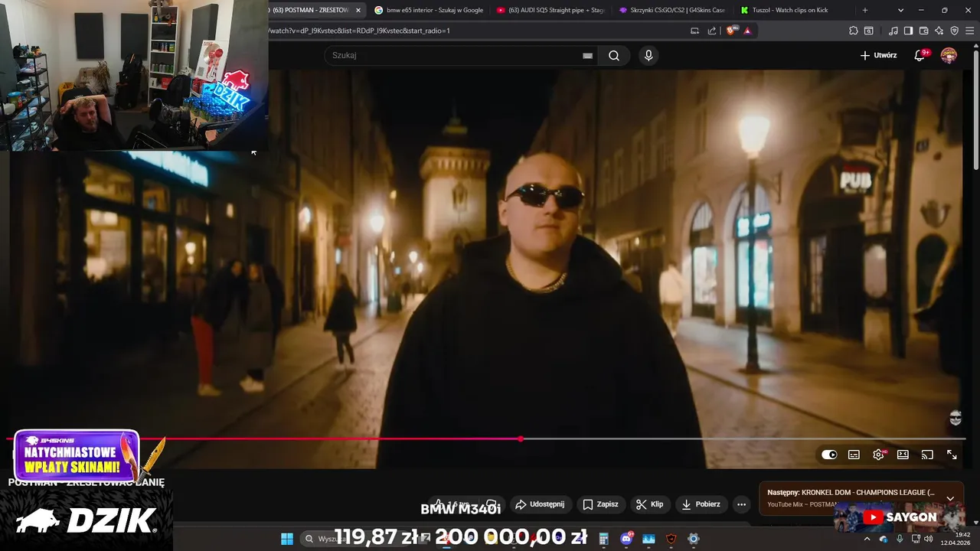Open more actions three-dot menu
Image resolution: width=980 pixels, height=551 pixels.
[x=741, y=504]
